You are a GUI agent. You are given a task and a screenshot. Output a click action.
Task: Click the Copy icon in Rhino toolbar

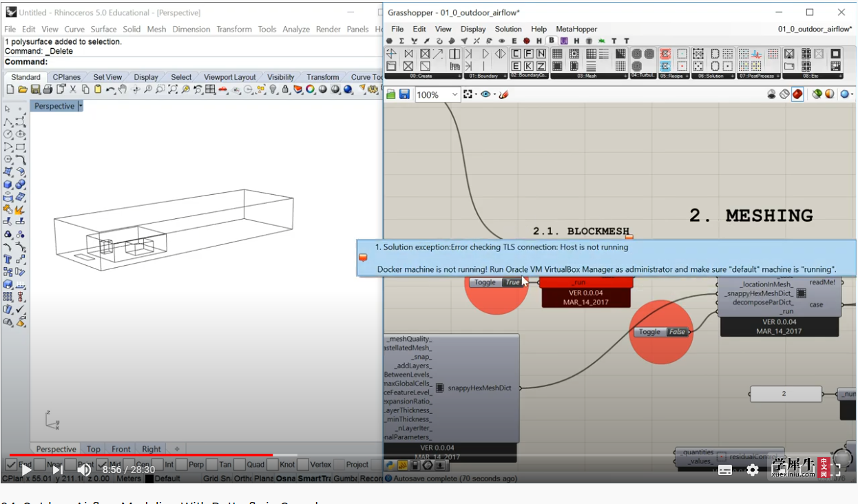(x=85, y=90)
